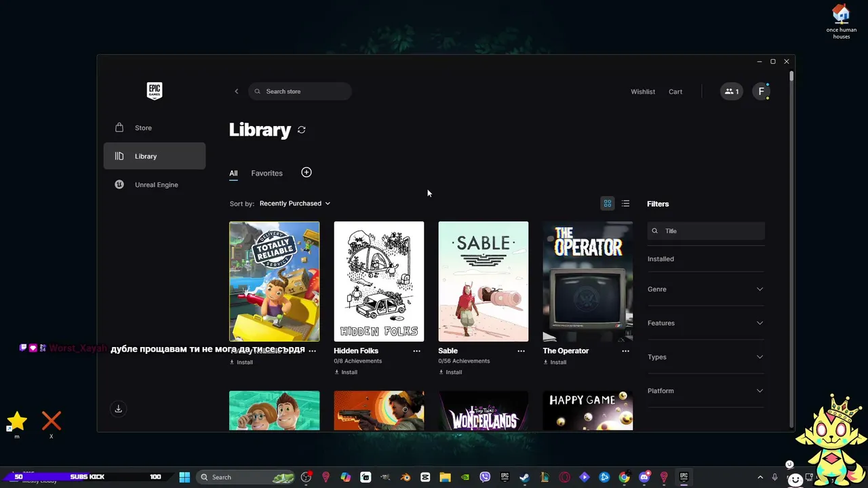Viewport: 868px width, 488px height.
Task: Open more options for Sable
Action: (521, 351)
